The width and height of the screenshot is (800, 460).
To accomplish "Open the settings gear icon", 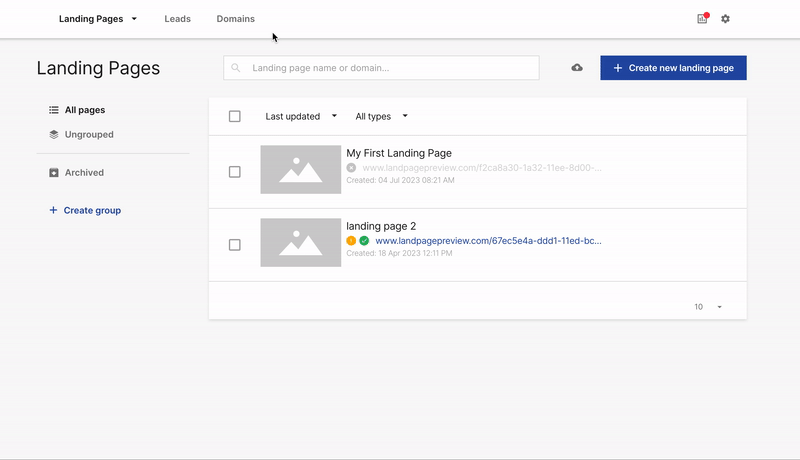I will point(726,19).
